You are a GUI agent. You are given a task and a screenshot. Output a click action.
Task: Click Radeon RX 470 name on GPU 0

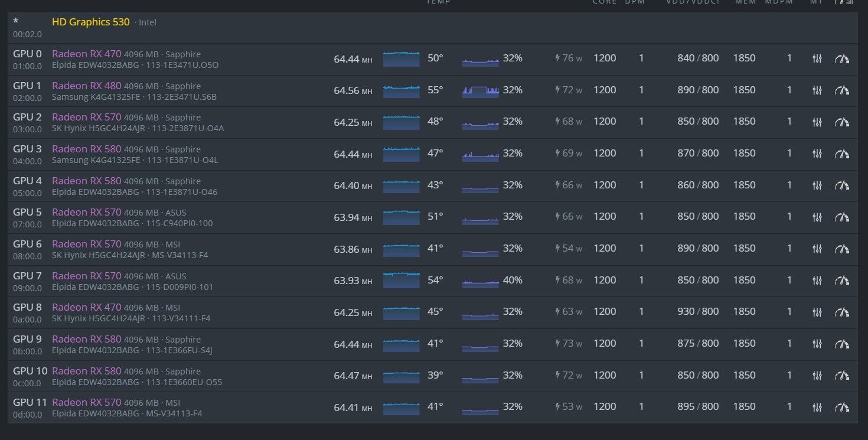click(x=86, y=54)
